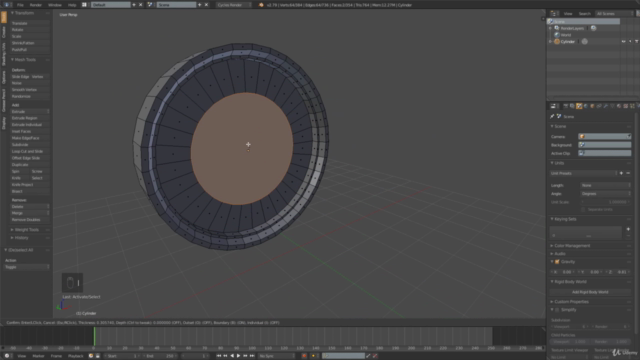Click the Remove Doubles button
This screenshot has height=360, width=640.
pyautogui.click(x=30, y=220)
